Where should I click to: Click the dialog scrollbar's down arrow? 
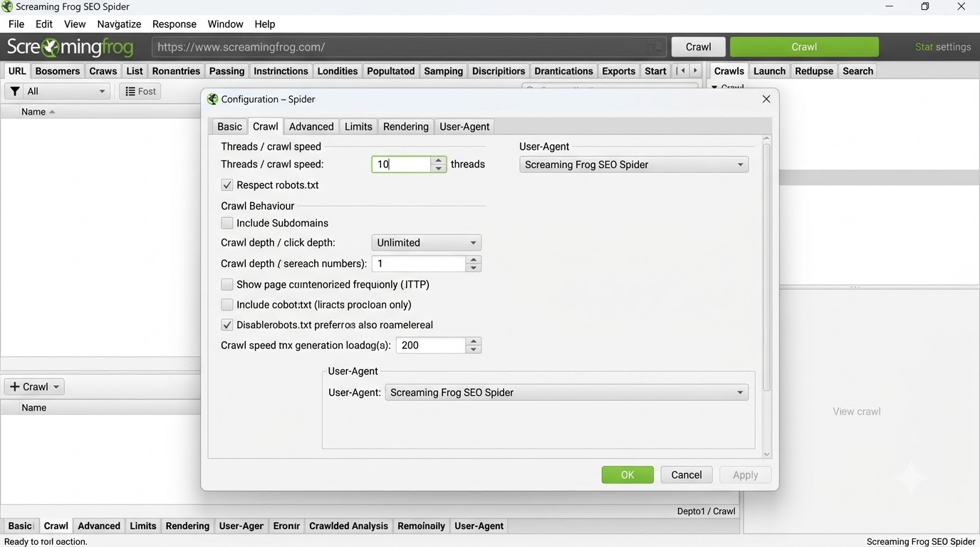(x=766, y=454)
